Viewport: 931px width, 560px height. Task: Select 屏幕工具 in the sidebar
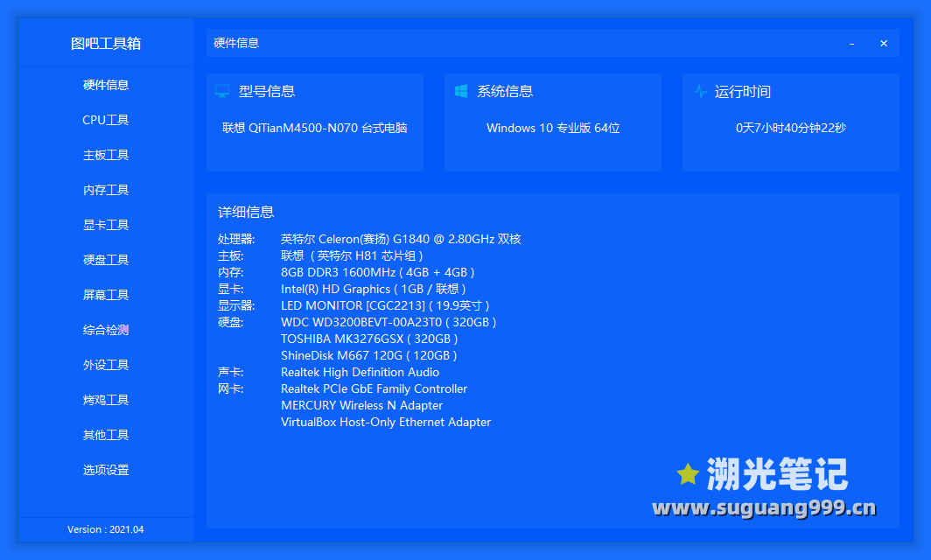click(x=106, y=295)
